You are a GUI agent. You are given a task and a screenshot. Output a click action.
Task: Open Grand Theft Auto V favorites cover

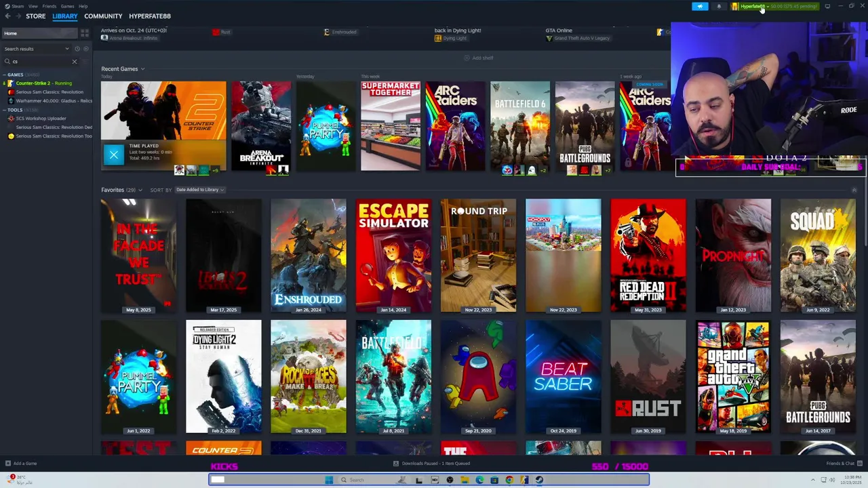pyautogui.click(x=733, y=377)
